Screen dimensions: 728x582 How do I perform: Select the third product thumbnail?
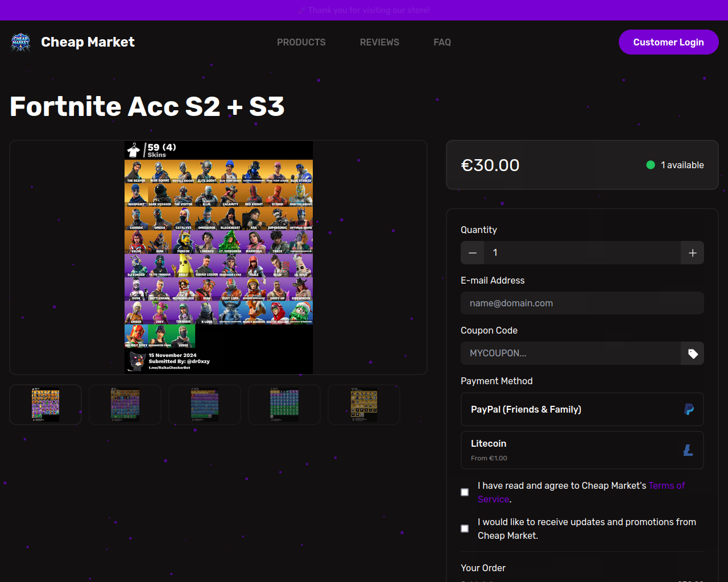205,405
